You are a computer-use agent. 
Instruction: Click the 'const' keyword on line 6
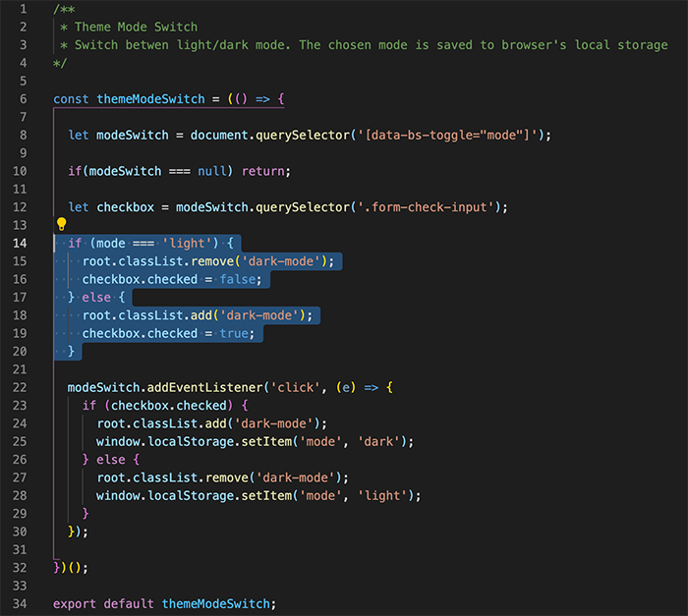71,98
